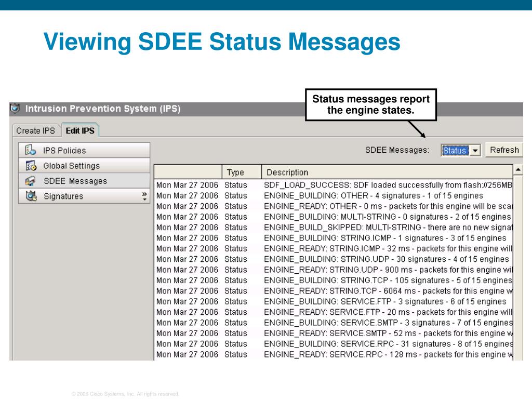Open the IPS Policies section
This screenshot has width=532, height=399.
tap(84, 150)
